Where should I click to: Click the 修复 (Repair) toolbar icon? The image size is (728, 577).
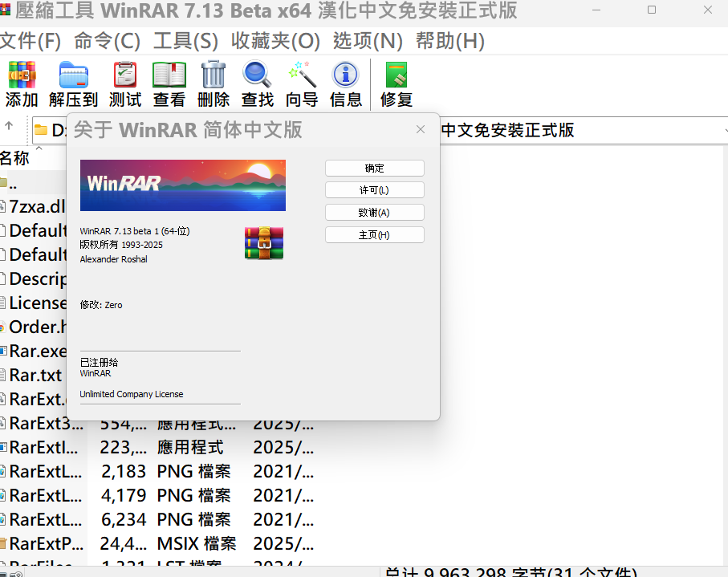pos(396,84)
